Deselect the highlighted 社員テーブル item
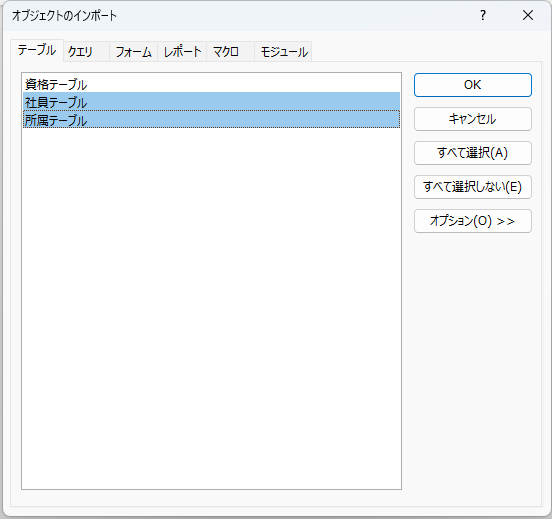The image size is (552, 519). [211, 102]
